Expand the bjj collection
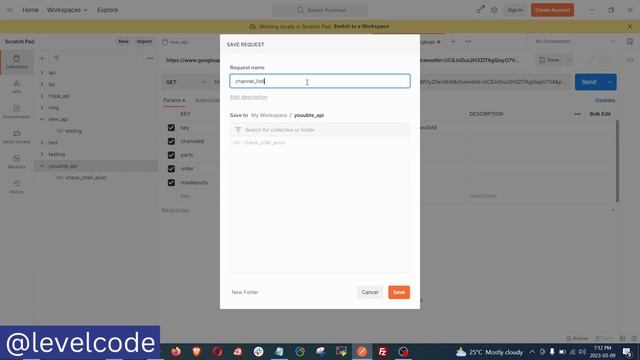The image size is (640, 360). click(42, 84)
